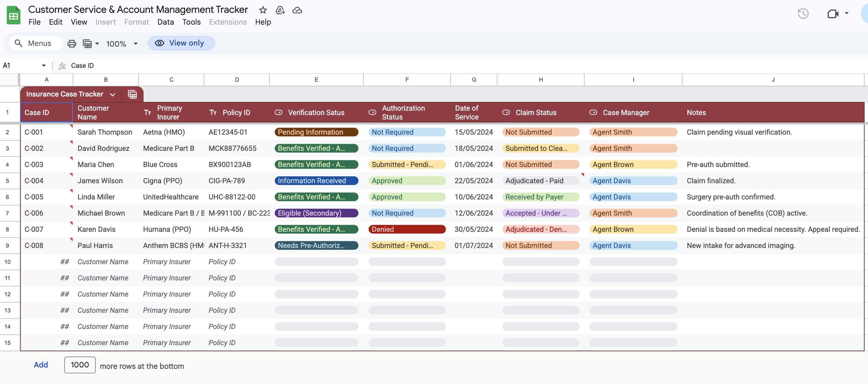The width and height of the screenshot is (868, 384).
Task: Click policy ID BX900123AB
Action: [x=237, y=165]
